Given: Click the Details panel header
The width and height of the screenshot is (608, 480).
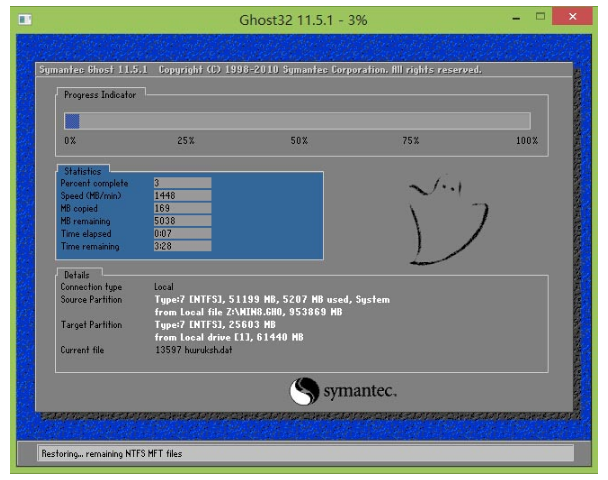Looking at the screenshot, I should (x=77, y=274).
